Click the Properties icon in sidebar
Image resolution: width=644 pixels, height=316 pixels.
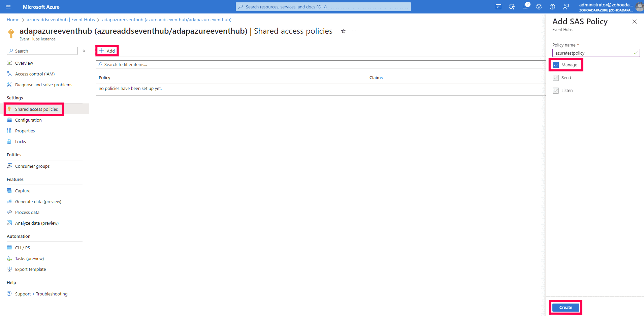pyautogui.click(x=9, y=131)
